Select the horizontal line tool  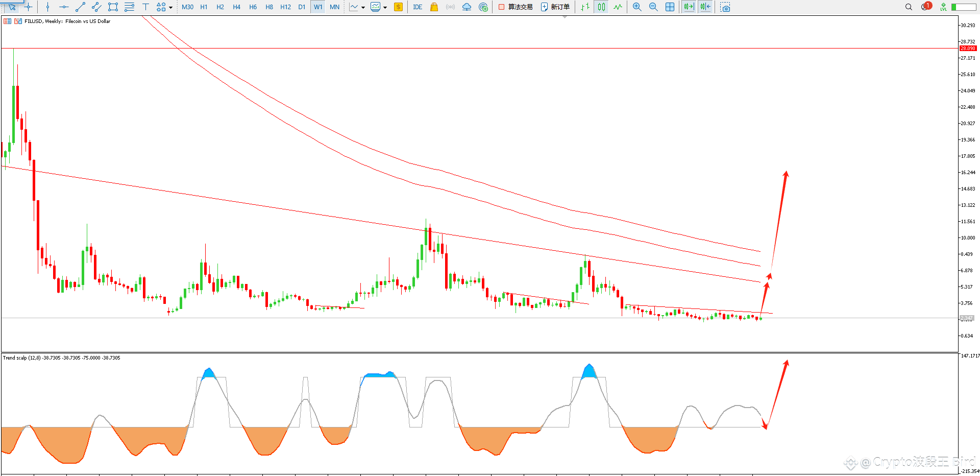point(64,7)
